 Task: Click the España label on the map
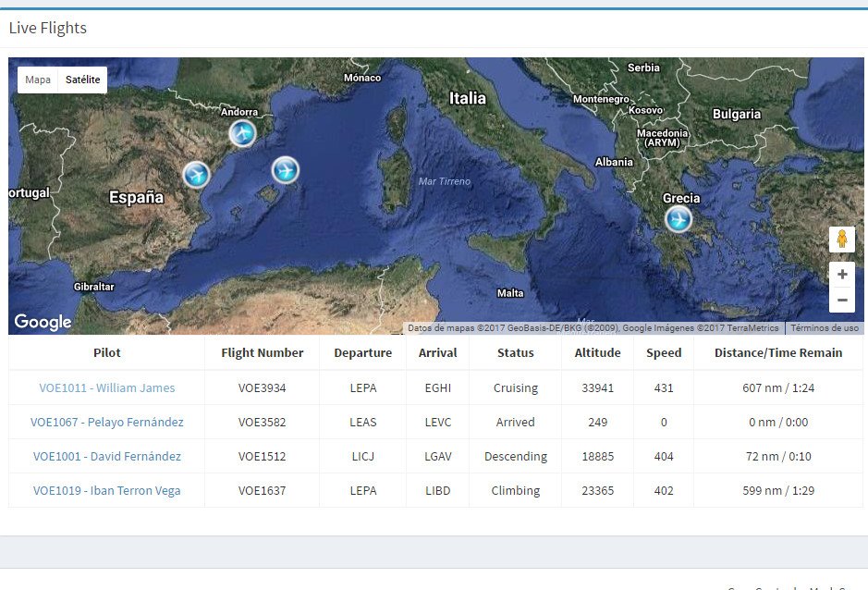click(136, 197)
